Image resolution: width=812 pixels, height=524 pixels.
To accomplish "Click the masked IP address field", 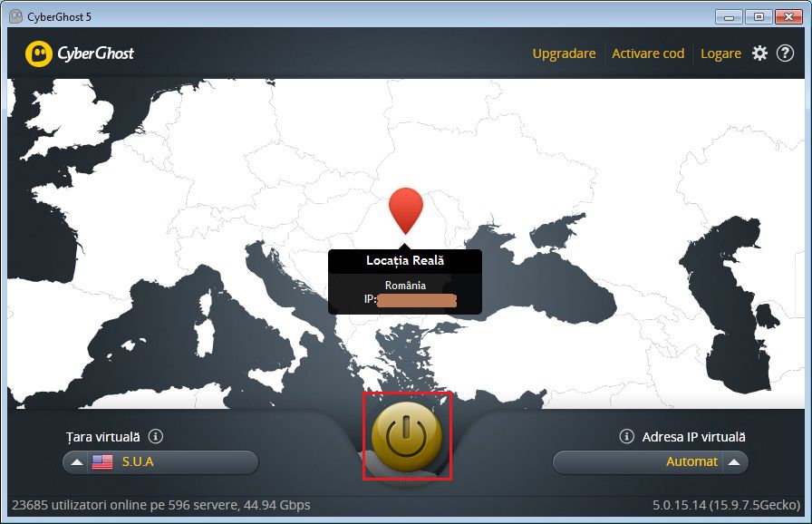I will click(417, 300).
